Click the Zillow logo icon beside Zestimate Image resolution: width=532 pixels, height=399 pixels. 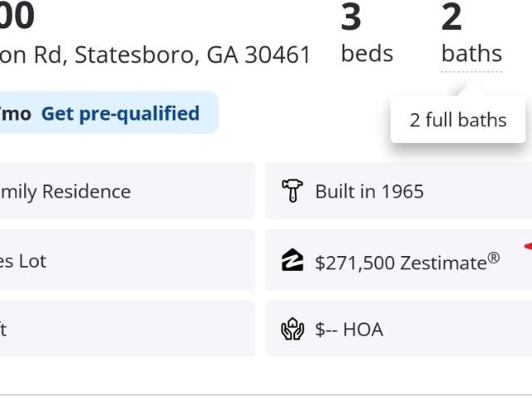click(x=293, y=261)
